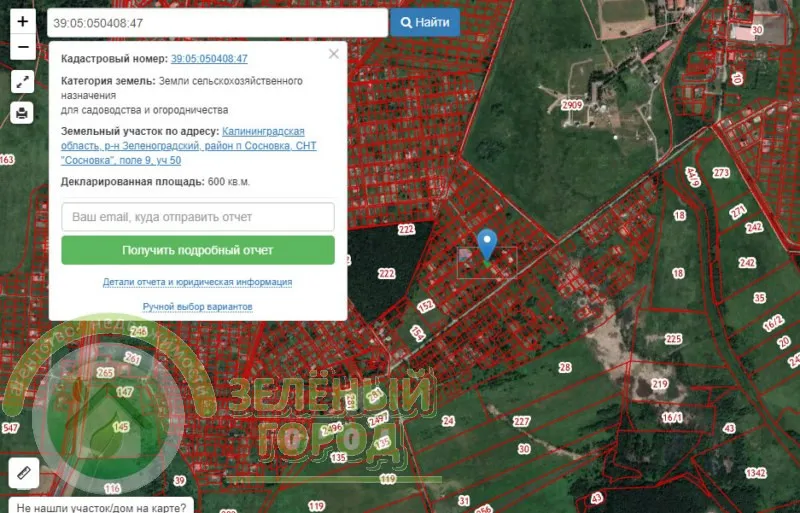Open Ручной выбор вариантов link
Screen dimensions: 800x513
pos(197,307)
